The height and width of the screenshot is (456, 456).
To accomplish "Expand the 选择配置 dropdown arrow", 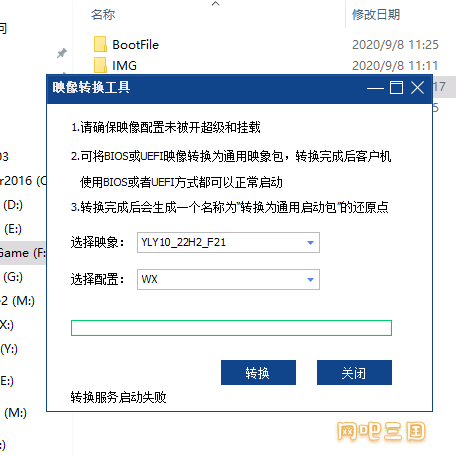I will pyautogui.click(x=310, y=280).
